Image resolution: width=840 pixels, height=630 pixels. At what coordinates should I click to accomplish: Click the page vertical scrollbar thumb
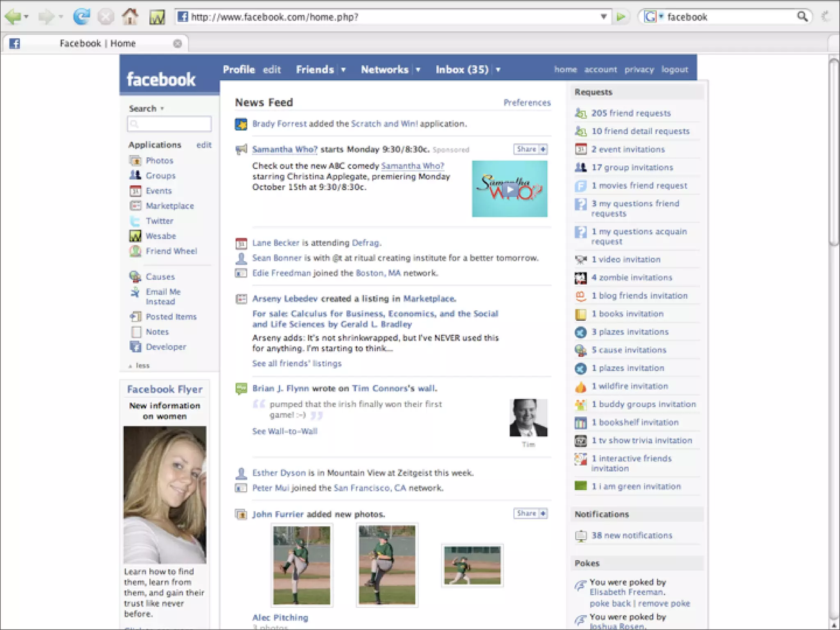834,152
